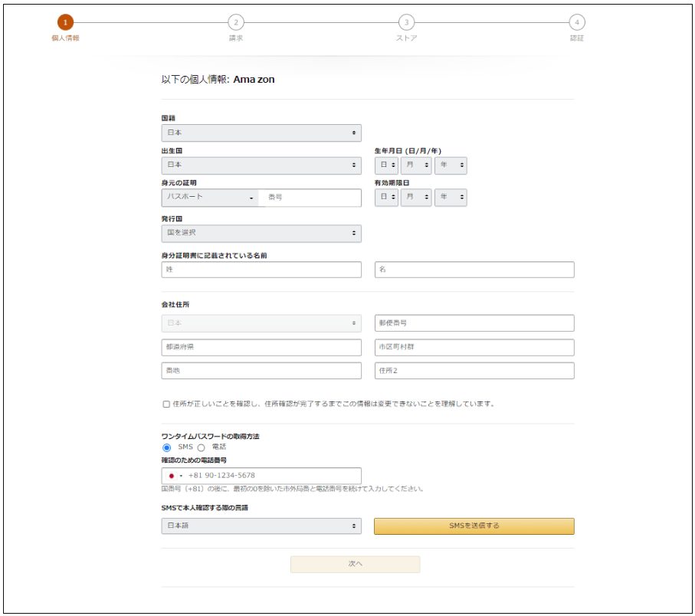The image size is (695, 616).
Task: Check the address confirmation checkbox
Action: (x=164, y=399)
